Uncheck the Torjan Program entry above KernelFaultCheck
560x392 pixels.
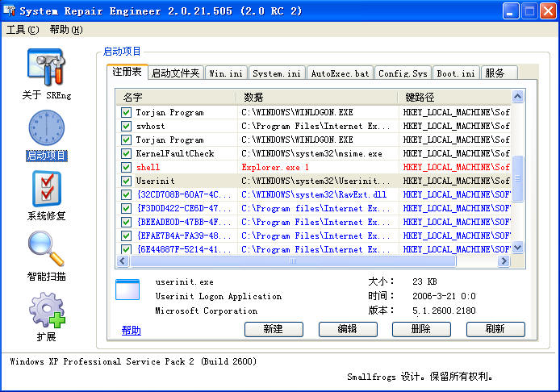point(126,140)
